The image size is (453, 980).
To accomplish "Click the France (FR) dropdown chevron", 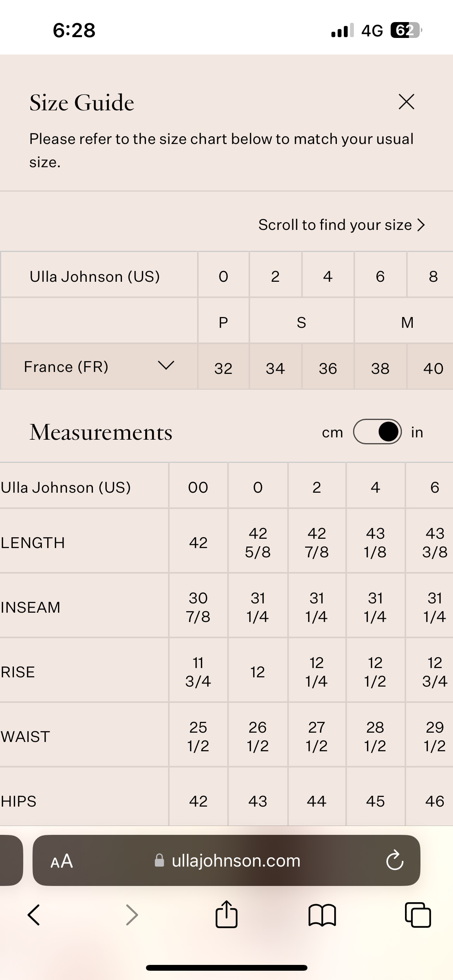I will [x=166, y=365].
